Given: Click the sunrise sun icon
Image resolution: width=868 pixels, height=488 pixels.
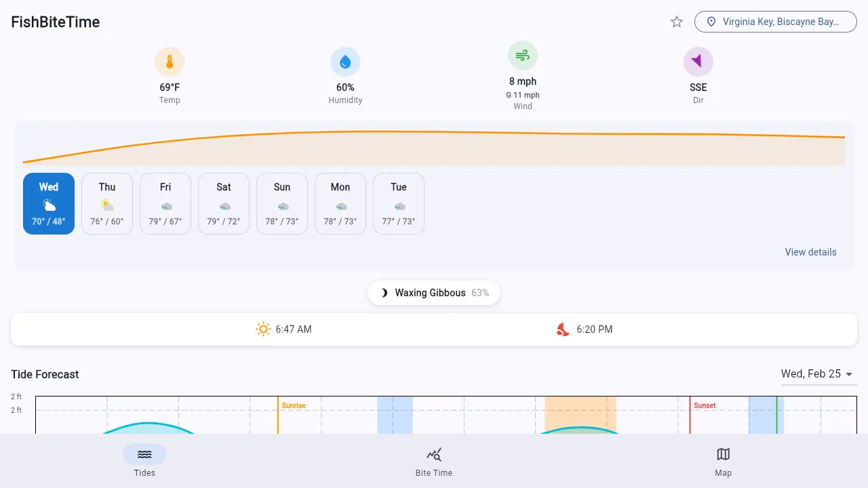Looking at the screenshot, I should [x=263, y=329].
